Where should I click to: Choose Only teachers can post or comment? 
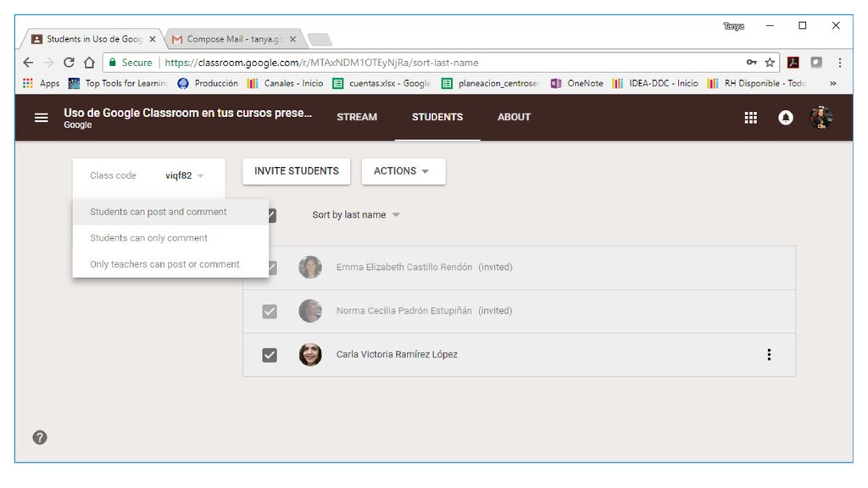point(170,264)
